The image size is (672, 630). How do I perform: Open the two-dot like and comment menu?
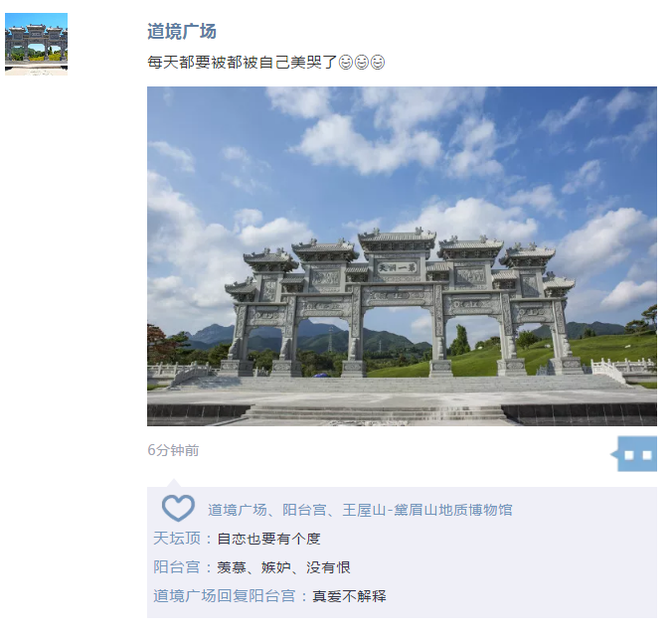click(634, 454)
